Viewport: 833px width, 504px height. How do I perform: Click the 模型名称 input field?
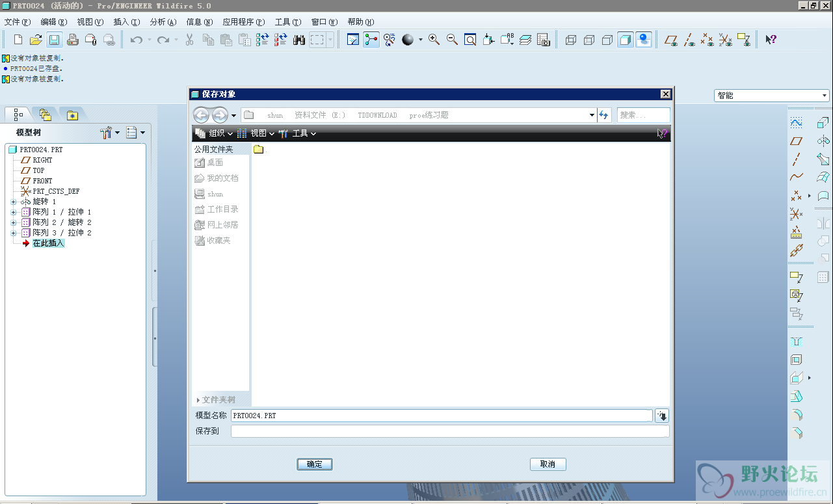pos(442,416)
